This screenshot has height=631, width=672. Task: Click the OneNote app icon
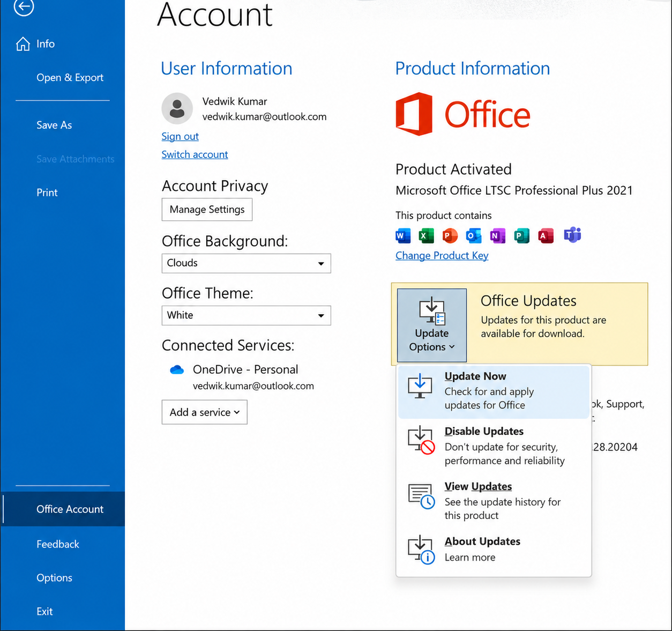498,235
